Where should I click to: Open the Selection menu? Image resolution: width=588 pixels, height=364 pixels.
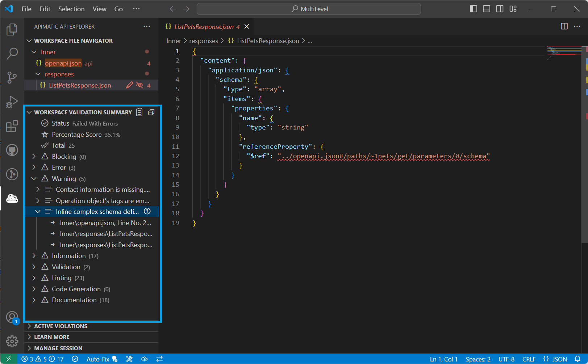click(71, 9)
